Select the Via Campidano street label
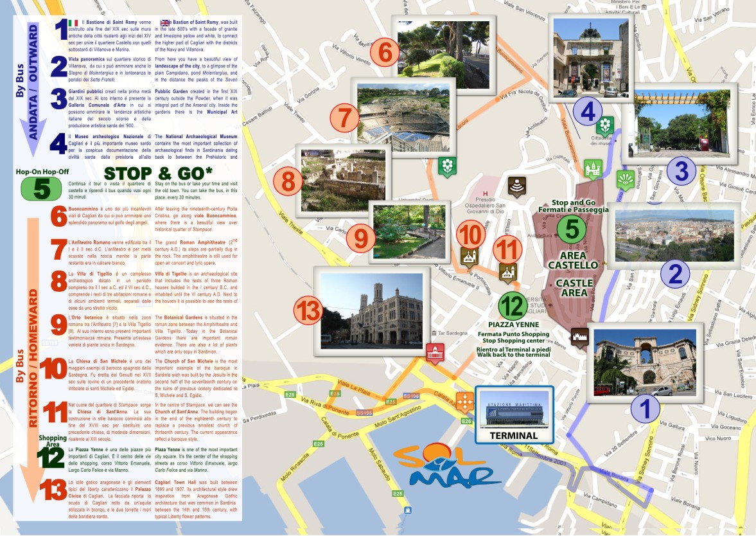 click(600, 500)
